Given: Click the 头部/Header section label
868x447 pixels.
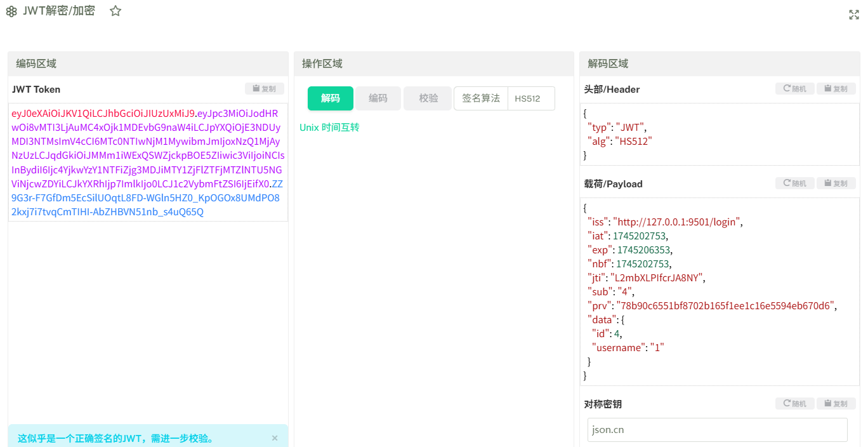Looking at the screenshot, I should click(x=612, y=90).
